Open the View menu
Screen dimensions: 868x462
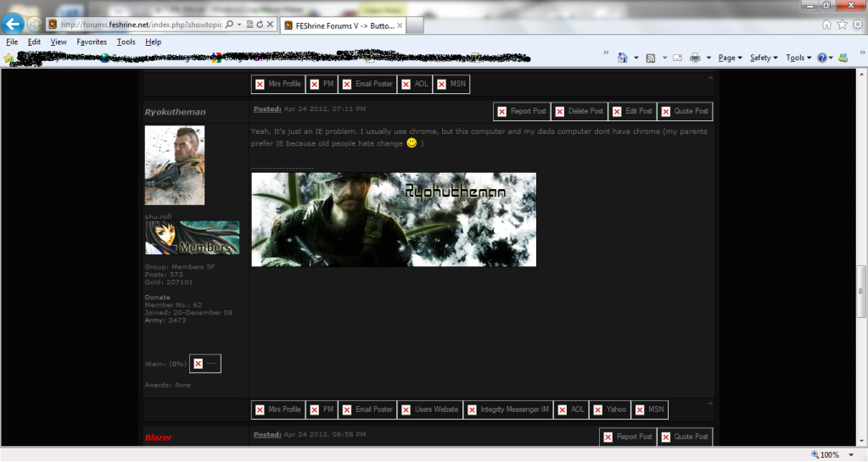[59, 42]
